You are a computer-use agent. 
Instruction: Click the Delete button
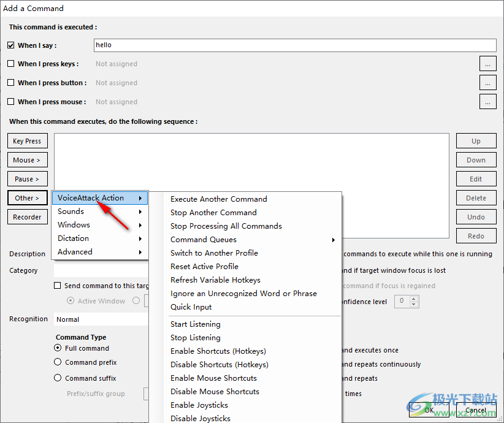(x=476, y=197)
